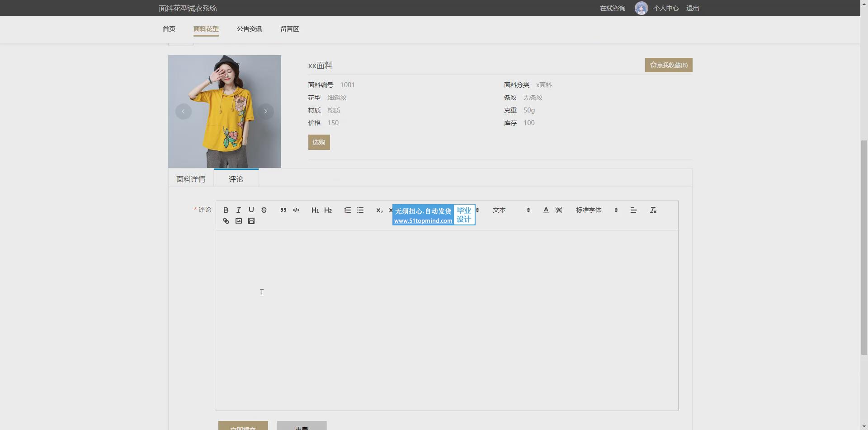Toggle italic formatting in comment editor
This screenshot has height=430, width=868.
point(238,210)
